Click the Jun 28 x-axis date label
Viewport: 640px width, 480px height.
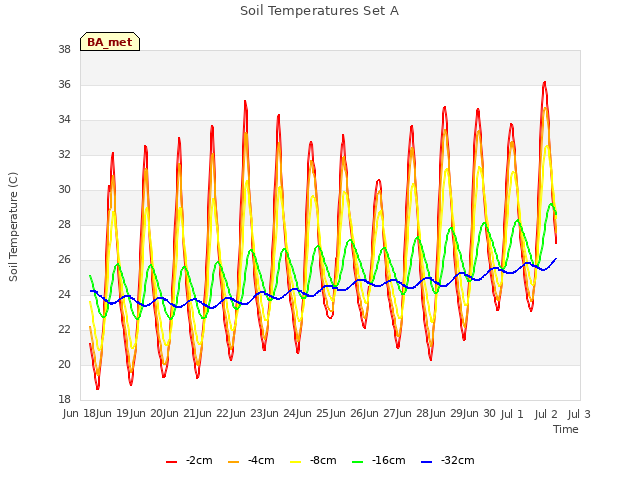(413, 414)
